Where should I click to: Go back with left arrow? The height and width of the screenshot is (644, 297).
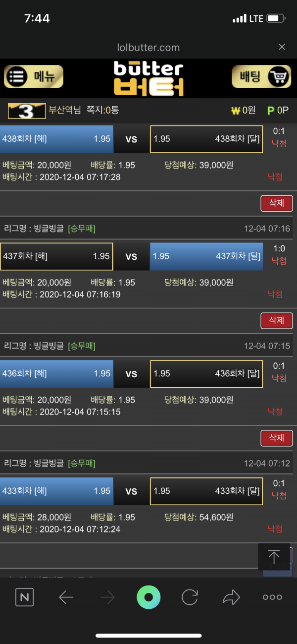coord(66,597)
